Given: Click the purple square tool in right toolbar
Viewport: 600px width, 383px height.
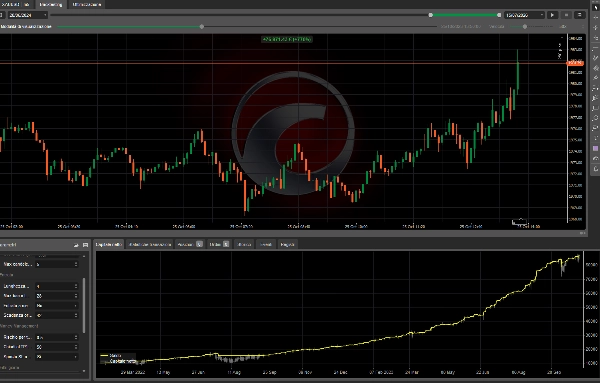Looking at the screenshot, I should coord(595,148).
